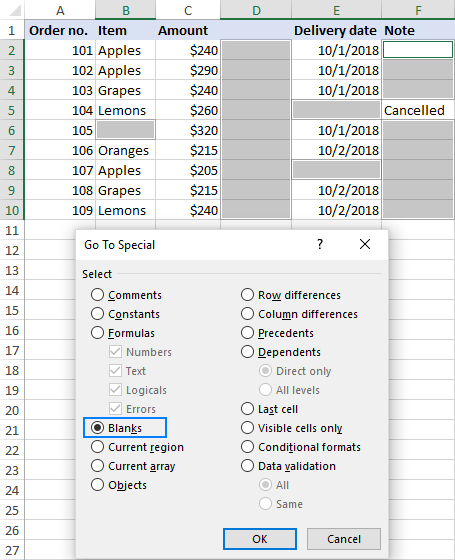Click the blank delivery date for order 104
The width and height of the screenshot is (455, 560).
336,110
